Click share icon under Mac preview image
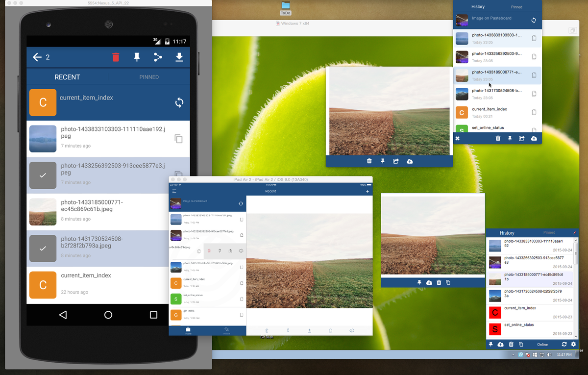The image size is (588, 375). [x=396, y=161]
